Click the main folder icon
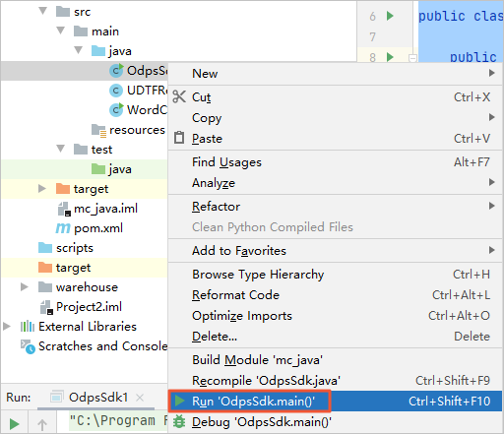504x434 pixels. (x=81, y=31)
